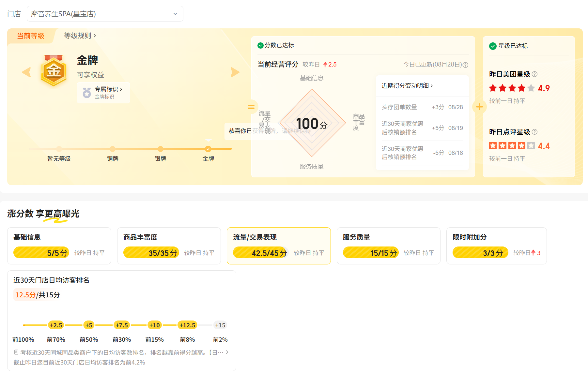Click the 100分 radar chart score
Screen dimensions: 588x373
[312, 124]
